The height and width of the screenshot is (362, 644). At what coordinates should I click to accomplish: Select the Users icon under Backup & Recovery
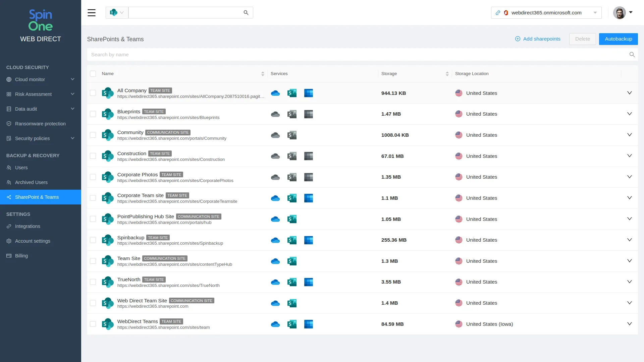click(9, 168)
